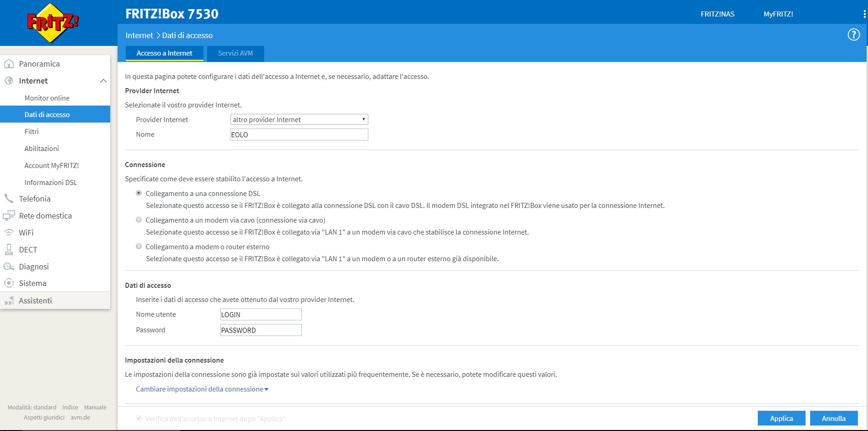Open the Provider Internet dropdown
The height and width of the screenshot is (431, 868).
tap(299, 119)
